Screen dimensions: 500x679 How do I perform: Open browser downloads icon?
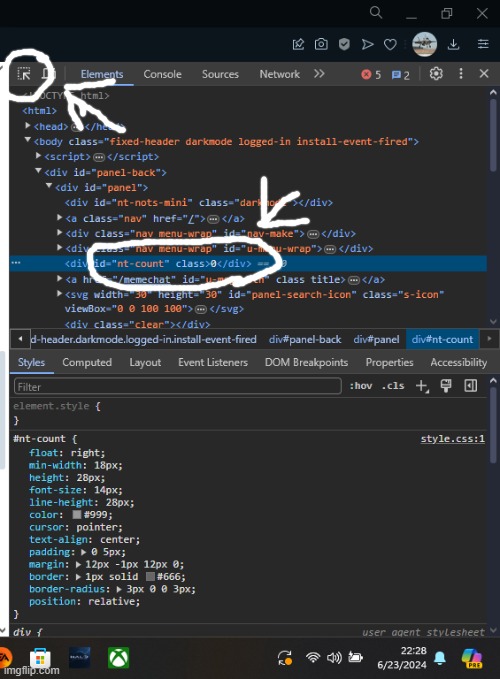click(x=453, y=44)
